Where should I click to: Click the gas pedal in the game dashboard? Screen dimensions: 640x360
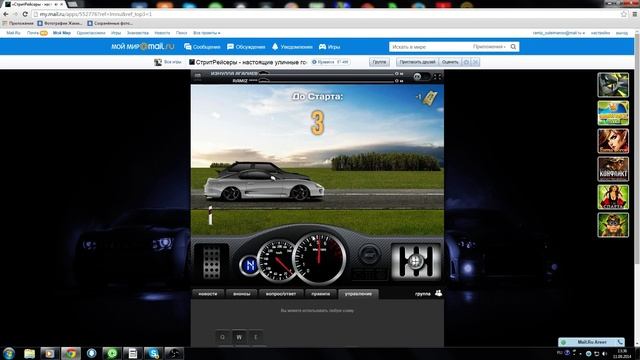tap(211, 262)
